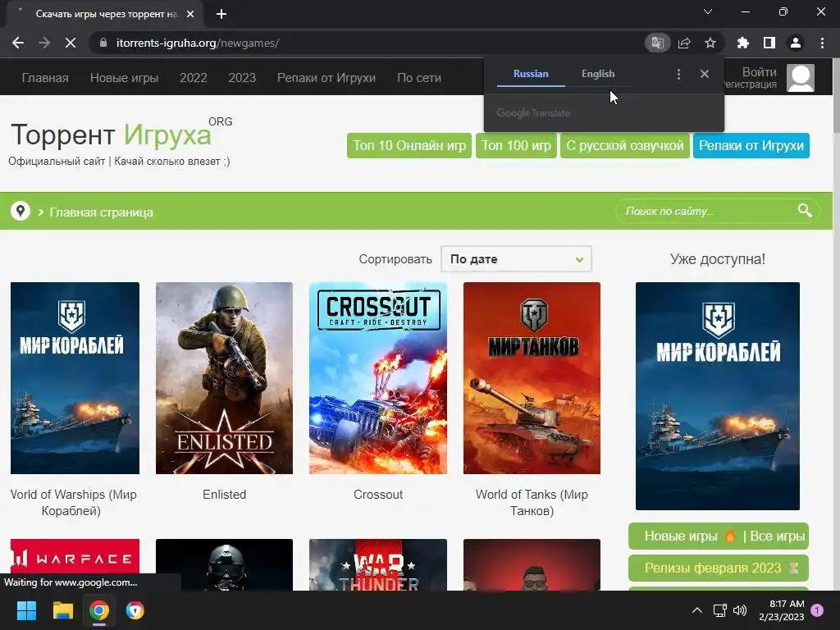Show hidden system tray icons
Image resolution: width=840 pixels, height=630 pixels.
[x=697, y=610]
